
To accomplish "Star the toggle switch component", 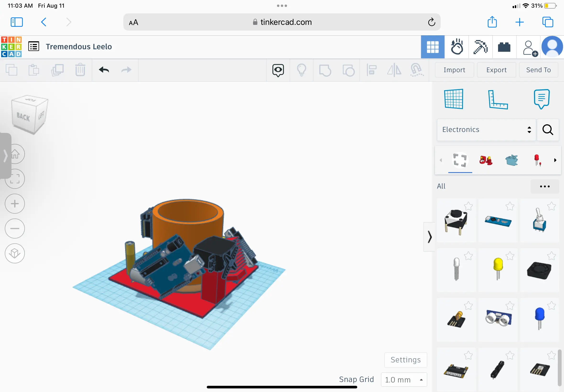I will [552, 206].
